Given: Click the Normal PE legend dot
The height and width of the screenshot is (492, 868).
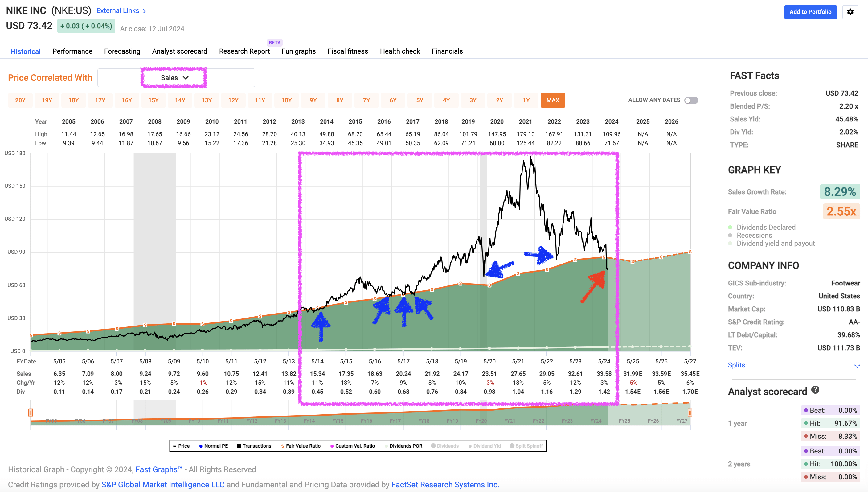Looking at the screenshot, I should coord(201,446).
